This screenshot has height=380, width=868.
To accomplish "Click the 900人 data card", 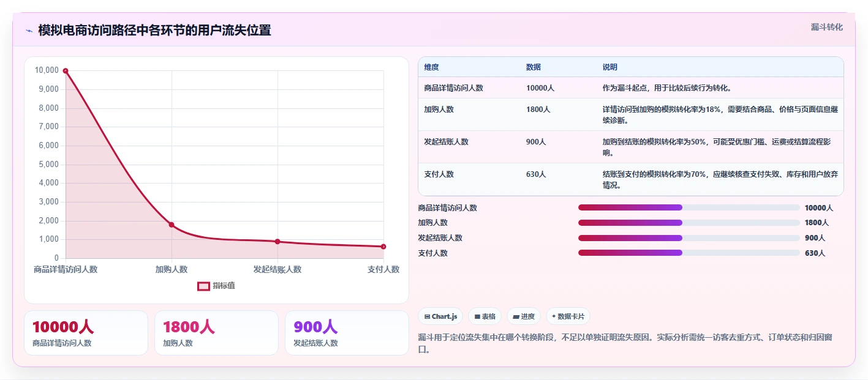I will click(x=347, y=333).
